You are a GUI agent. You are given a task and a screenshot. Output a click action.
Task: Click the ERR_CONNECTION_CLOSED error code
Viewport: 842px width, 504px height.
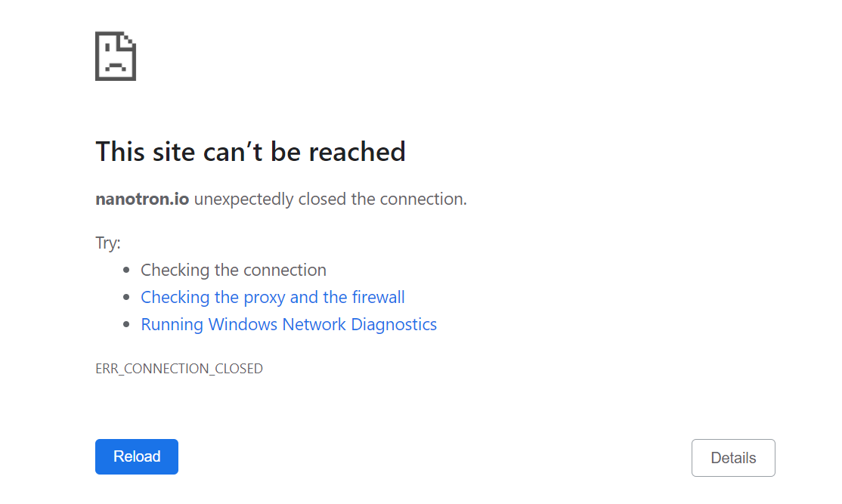click(178, 369)
